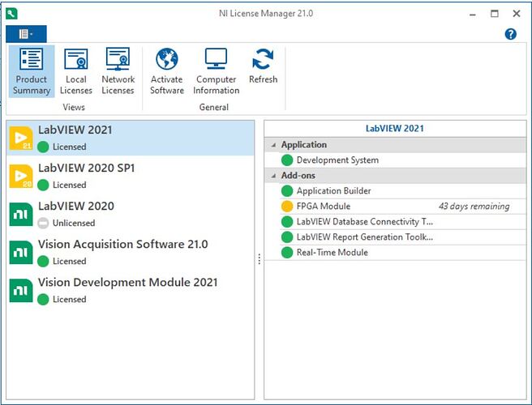Select the unlicensed LabVIEW 2020 entry
The height and width of the screenshot is (405, 532).
point(131,214)
